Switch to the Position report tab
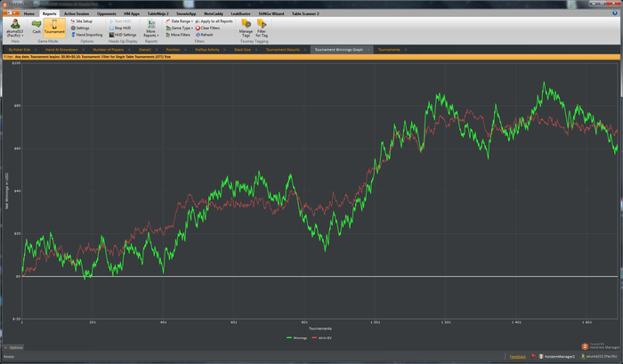The image size is (623, 364). [174, 50]
